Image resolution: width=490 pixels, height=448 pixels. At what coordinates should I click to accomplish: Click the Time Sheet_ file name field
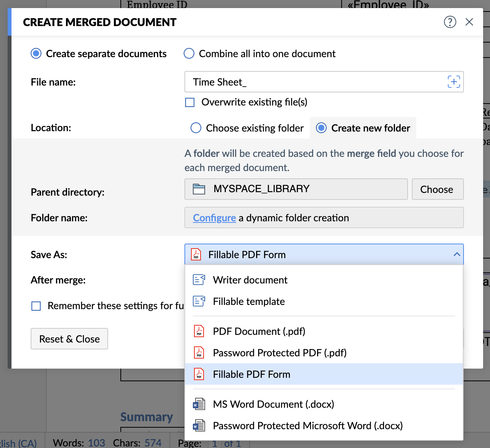(x=314, y=82)
